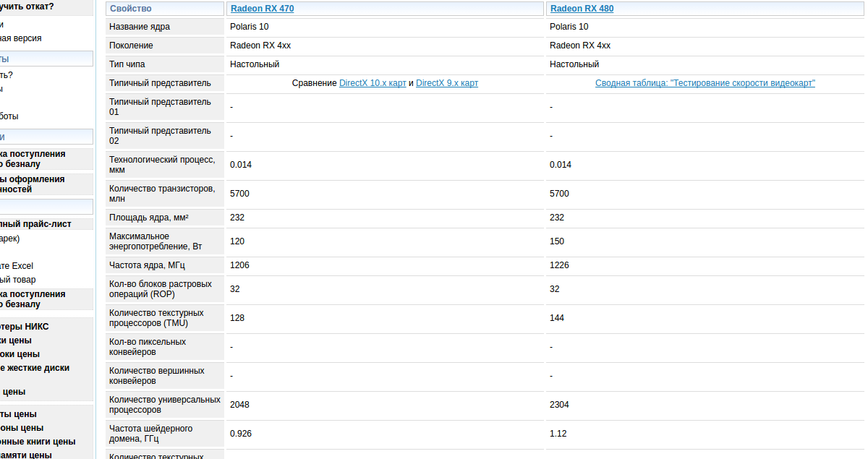Screen dimensions: 868x459
Task: Click the Технологический процесс, мкм label
Action: pos(162,165)
